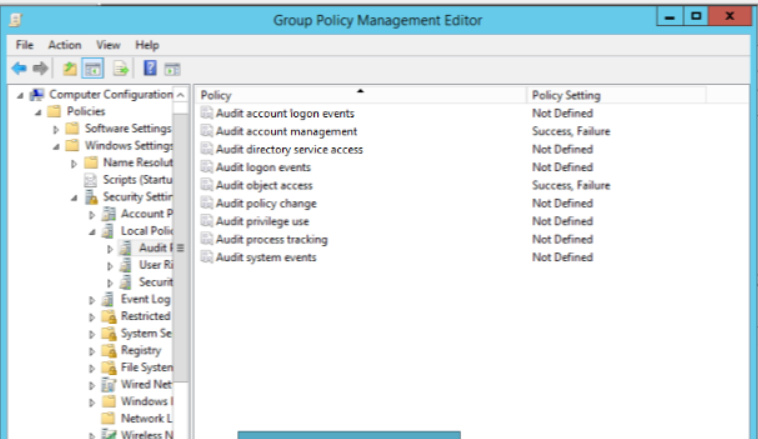Click the tree pane vertical scrollbar thumb
This screenshot has width=758, height=439.
181,248
